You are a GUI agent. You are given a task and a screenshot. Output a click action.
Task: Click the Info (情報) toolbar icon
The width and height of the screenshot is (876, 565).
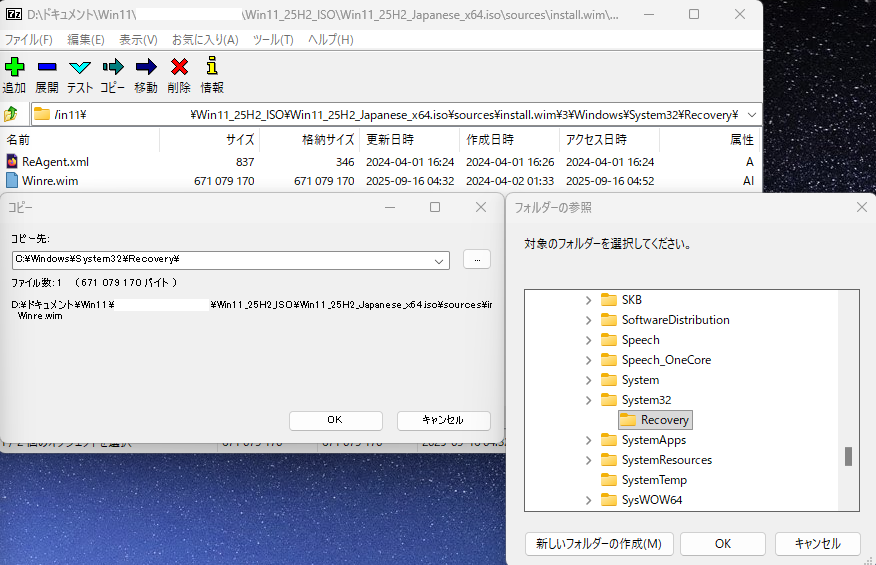211,67
